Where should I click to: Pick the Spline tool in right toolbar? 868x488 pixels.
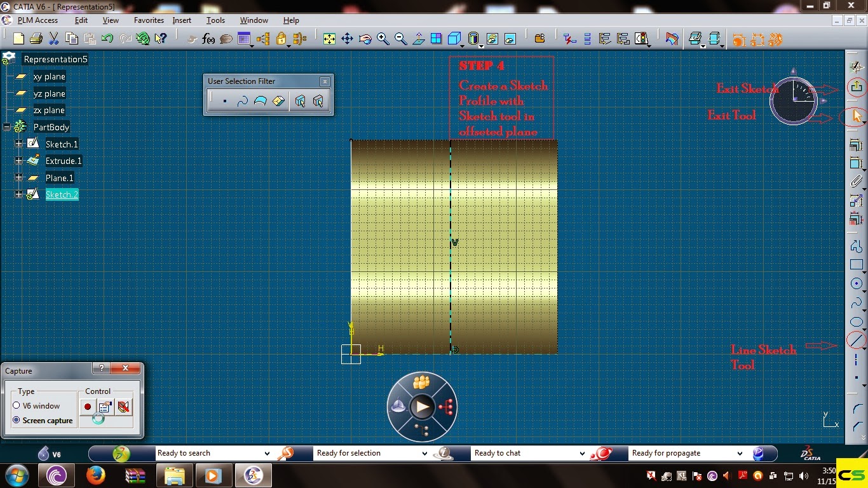click(856, 302)
